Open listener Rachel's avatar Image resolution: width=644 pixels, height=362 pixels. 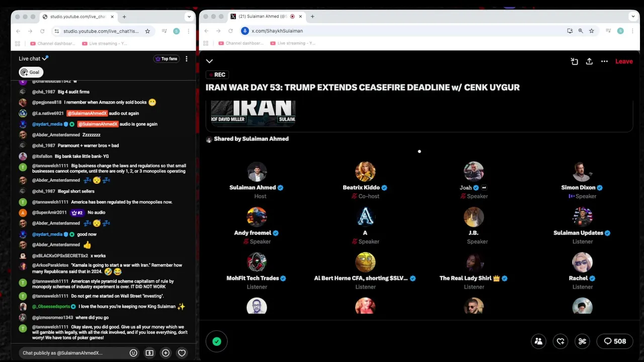pyautogui.click(x=582, y=262)
